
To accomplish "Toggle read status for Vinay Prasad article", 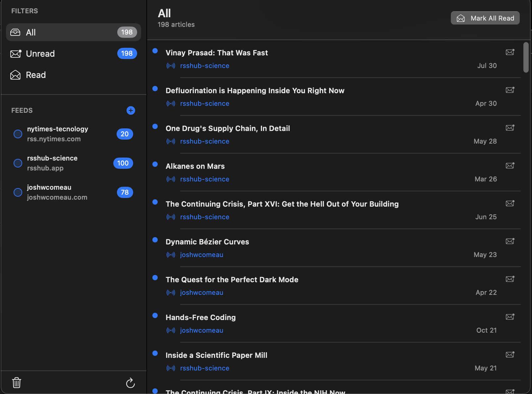I will point(510,52).
